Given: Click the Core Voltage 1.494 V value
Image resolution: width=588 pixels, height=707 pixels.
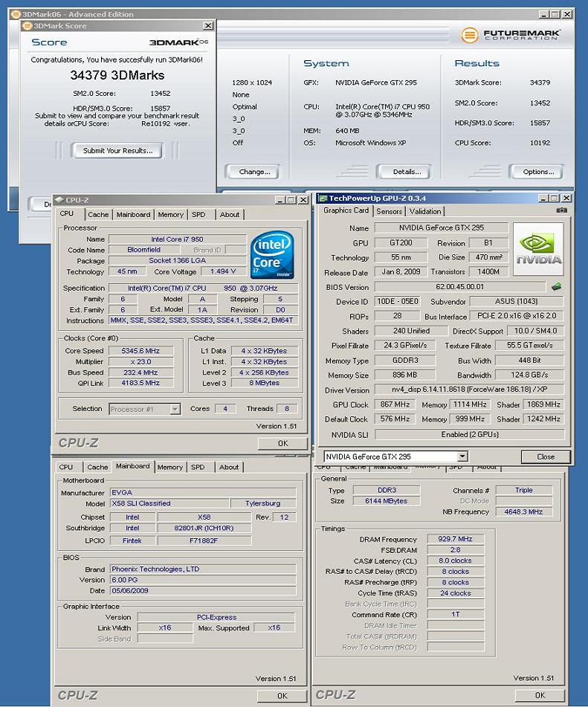Looking at the screenshot, I should 223,271.
